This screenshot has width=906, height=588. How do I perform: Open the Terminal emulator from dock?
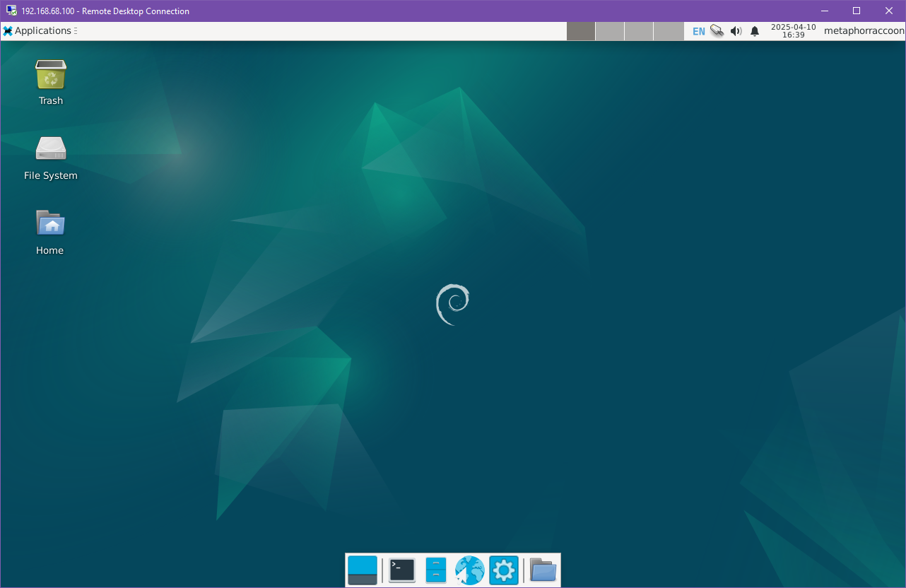coord(402,570)
